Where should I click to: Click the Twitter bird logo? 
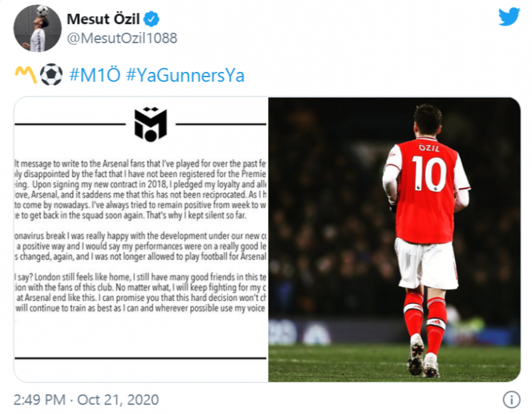[x=509, y=17]
